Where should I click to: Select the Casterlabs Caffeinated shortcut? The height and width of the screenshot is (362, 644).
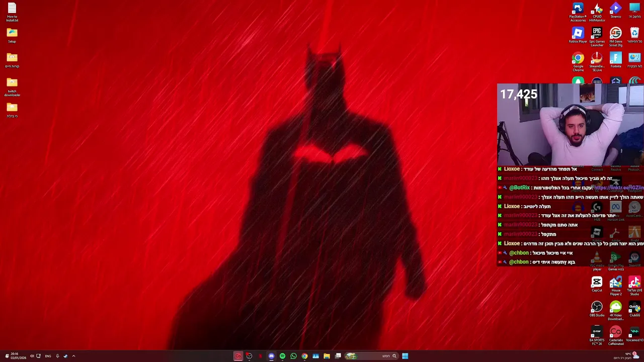click(616, 336)
